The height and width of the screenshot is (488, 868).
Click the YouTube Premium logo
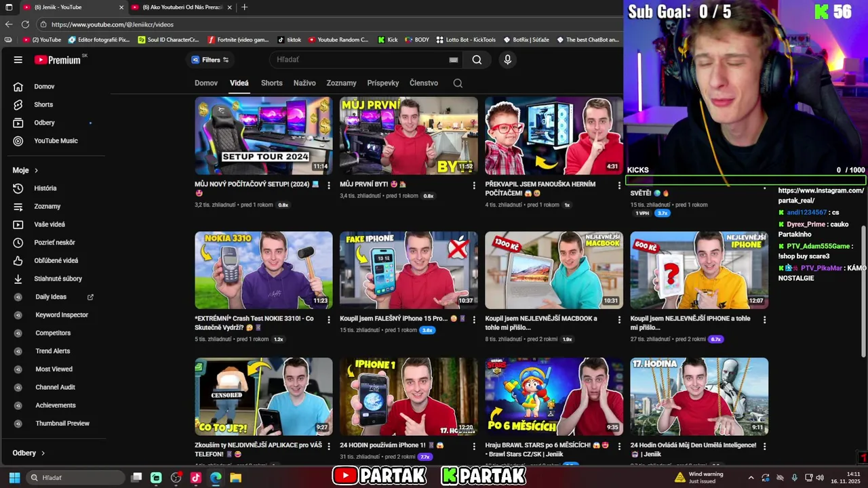point(58,60)
